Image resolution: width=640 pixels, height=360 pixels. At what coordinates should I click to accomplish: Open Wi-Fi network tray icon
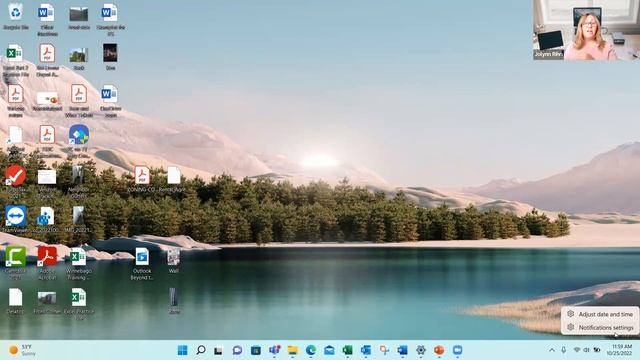coord(577,350)
